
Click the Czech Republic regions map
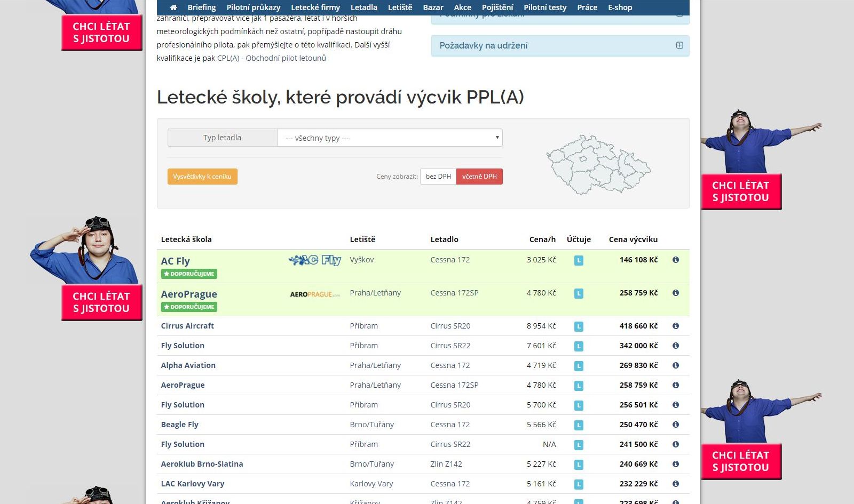click(x=598, y=164)
